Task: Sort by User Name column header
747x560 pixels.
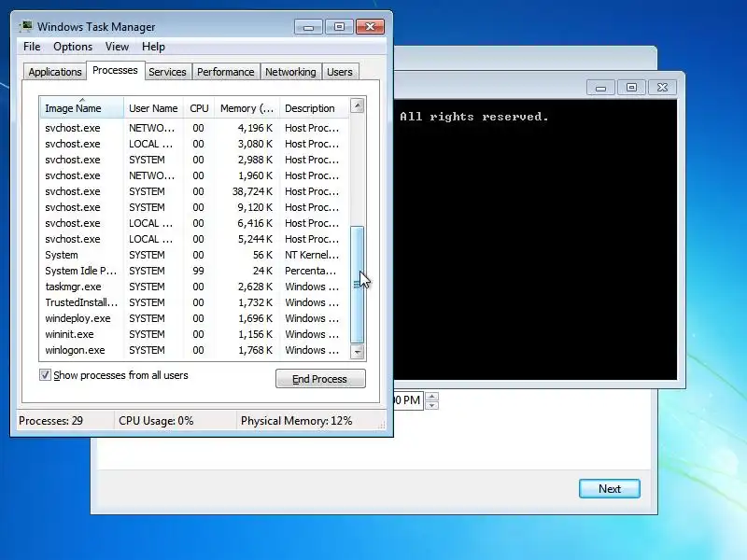Action: [153, 108]
